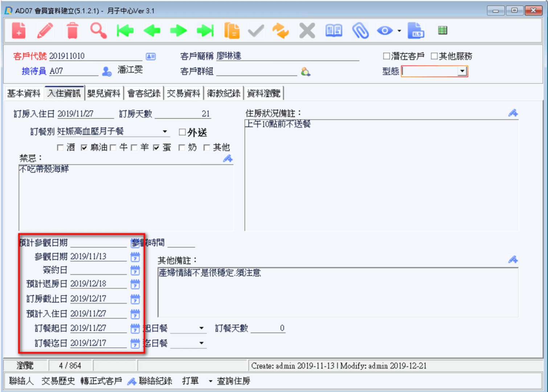The height and width of the screenshot is (392, 548).
Task: Click the pencil edit icon
Action: 45,30
